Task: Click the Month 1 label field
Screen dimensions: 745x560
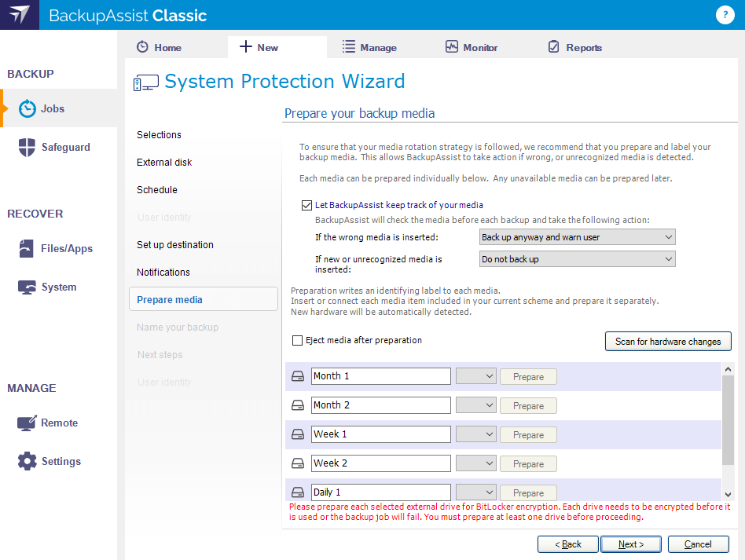Action: coord(381,376)
